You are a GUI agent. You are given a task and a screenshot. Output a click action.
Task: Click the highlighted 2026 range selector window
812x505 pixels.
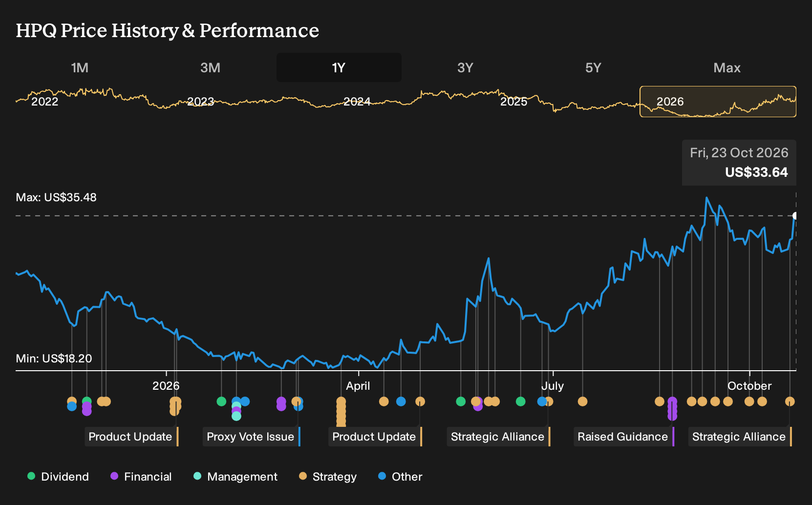[718, 102]
